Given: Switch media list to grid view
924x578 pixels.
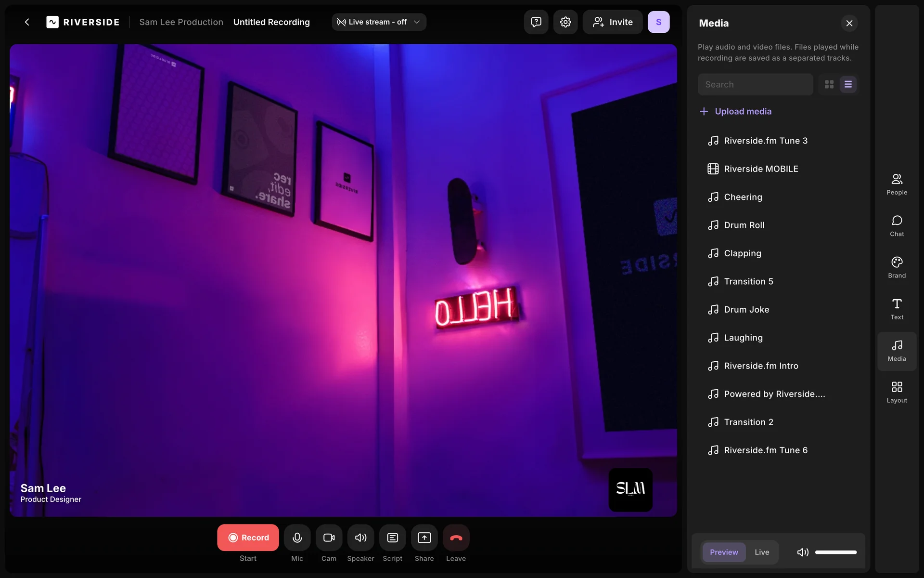Looking at the screenshot, I should pyautogui.click(x=829, y=84).
